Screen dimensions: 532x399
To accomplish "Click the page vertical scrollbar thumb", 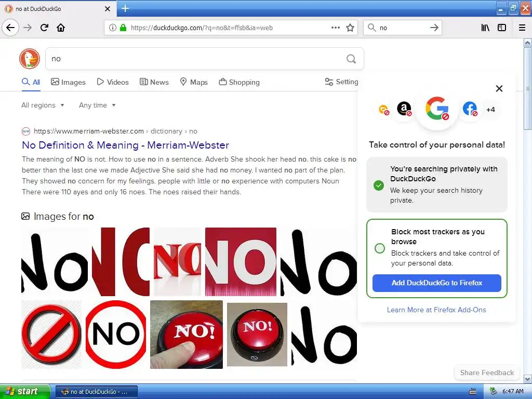I will (x=527, y=88).
